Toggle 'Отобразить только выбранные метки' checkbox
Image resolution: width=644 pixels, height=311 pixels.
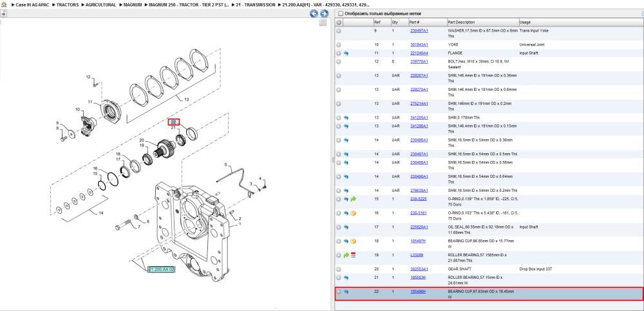[340, 14]
